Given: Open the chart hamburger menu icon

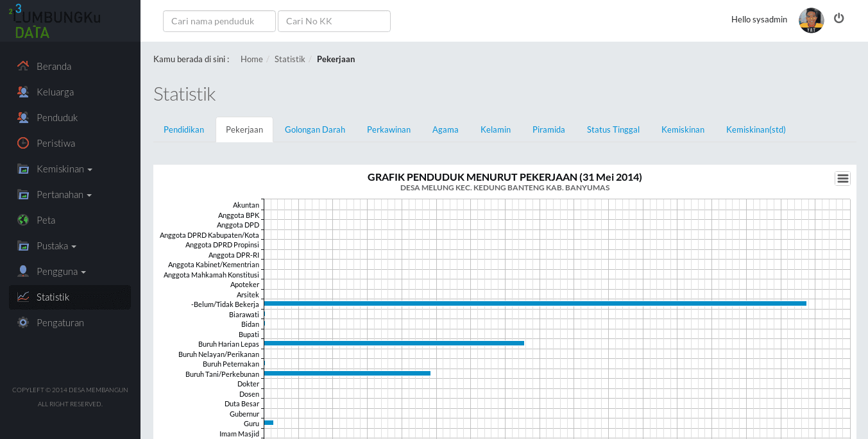Looking at the screenshot, I should [843, 179].
